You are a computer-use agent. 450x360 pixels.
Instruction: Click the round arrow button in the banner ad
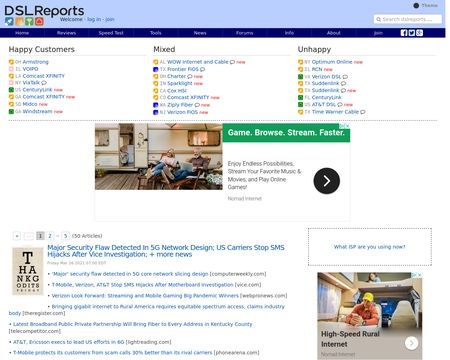pyautogui.click(x=327, y=181)
